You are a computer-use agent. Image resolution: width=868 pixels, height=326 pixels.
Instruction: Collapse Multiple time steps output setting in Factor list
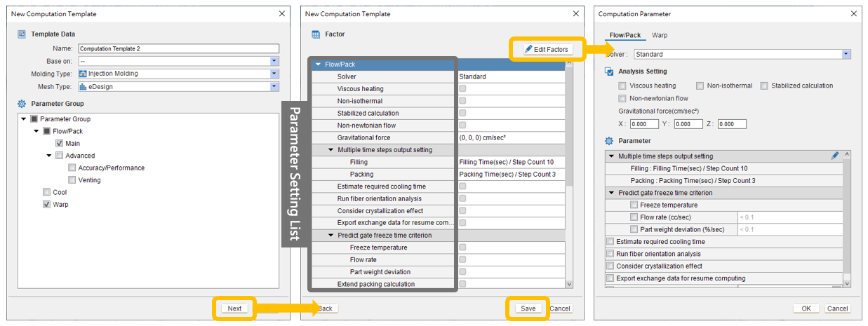(x=331, y=150)
